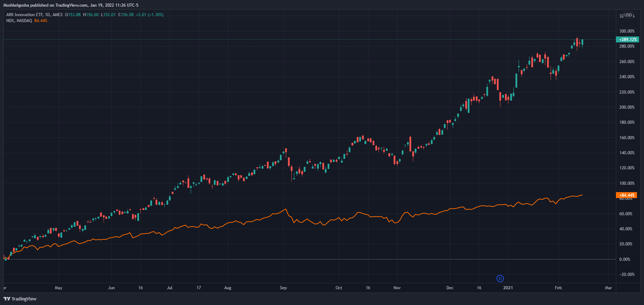644x305 pixels.
Task: Select the green +289.12% price label
Action: click(628, 40)
